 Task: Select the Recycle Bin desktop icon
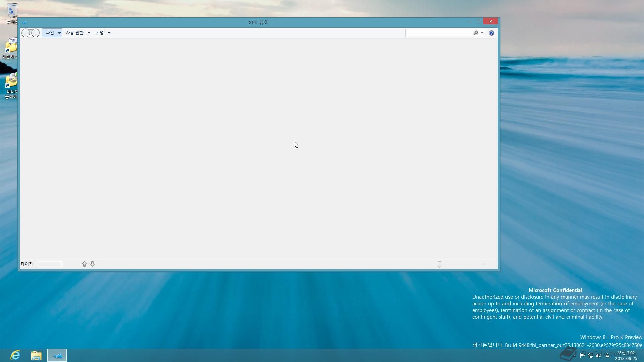pos(12,13)
